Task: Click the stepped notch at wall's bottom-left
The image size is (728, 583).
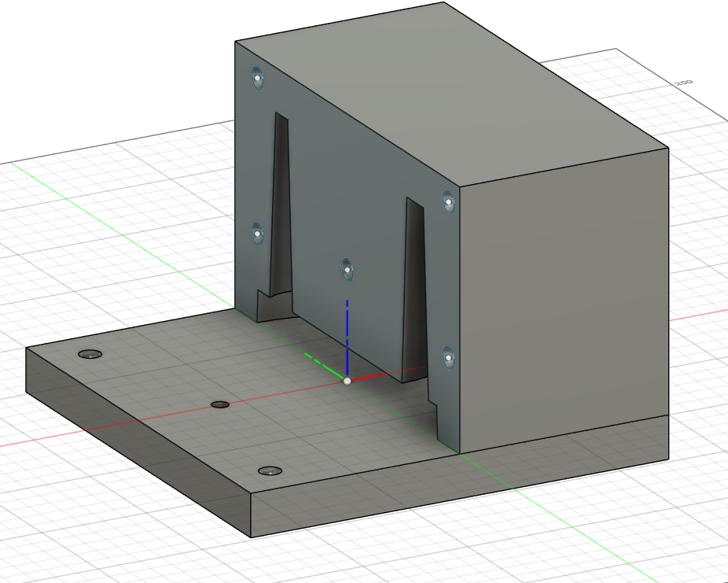Action: point(267,307)
